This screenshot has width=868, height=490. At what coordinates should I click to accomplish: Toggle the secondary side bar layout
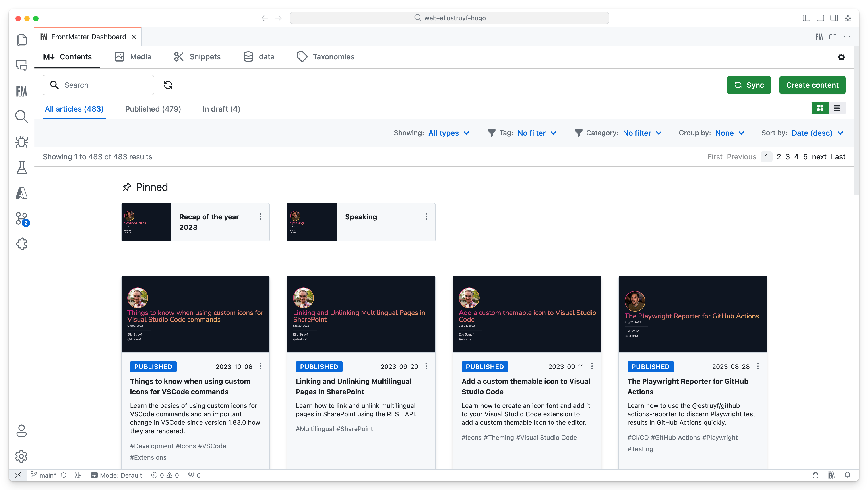(x=834, y=18)
